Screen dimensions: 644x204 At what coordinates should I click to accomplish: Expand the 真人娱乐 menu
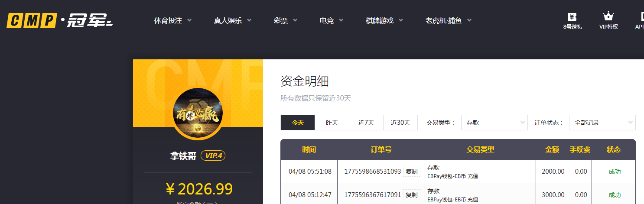point(232,20)
